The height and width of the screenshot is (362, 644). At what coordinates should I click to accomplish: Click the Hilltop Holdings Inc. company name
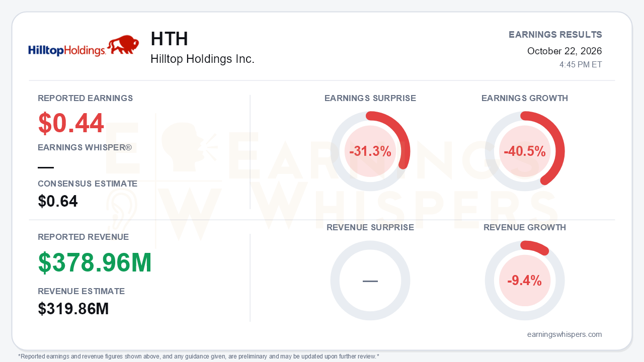[x=202, y=59]
